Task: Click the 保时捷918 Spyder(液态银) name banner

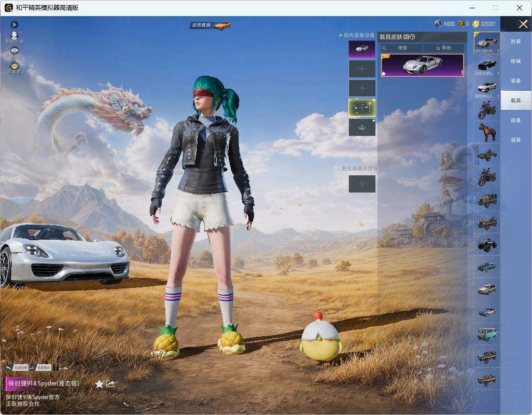Action: point(44,383)
